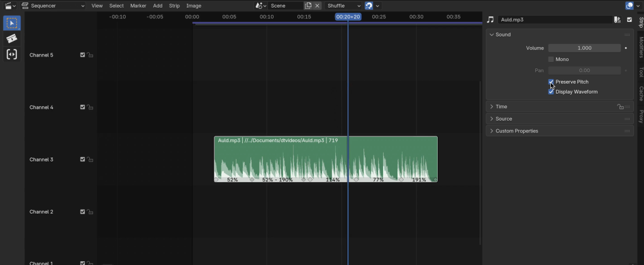Open the Shuffle overlap mode dropdown
Image resolution: width=644 pixels, height=265 pixels.
click(343, 6)
